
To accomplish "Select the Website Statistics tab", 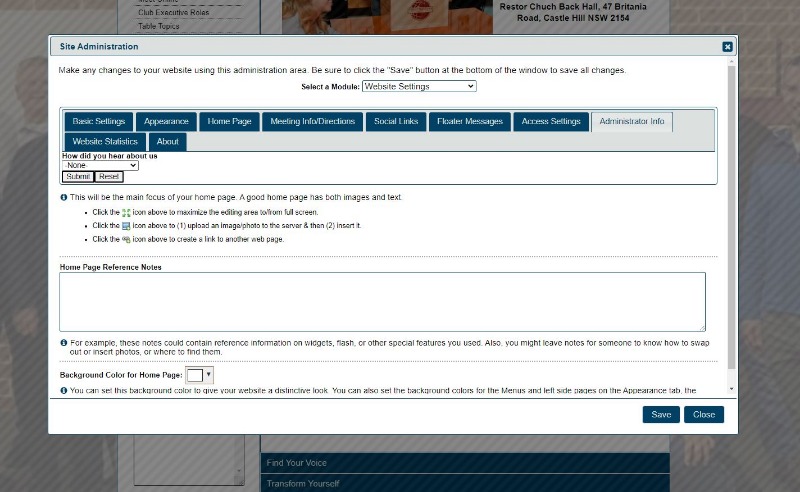I will (x=105, y=142).
